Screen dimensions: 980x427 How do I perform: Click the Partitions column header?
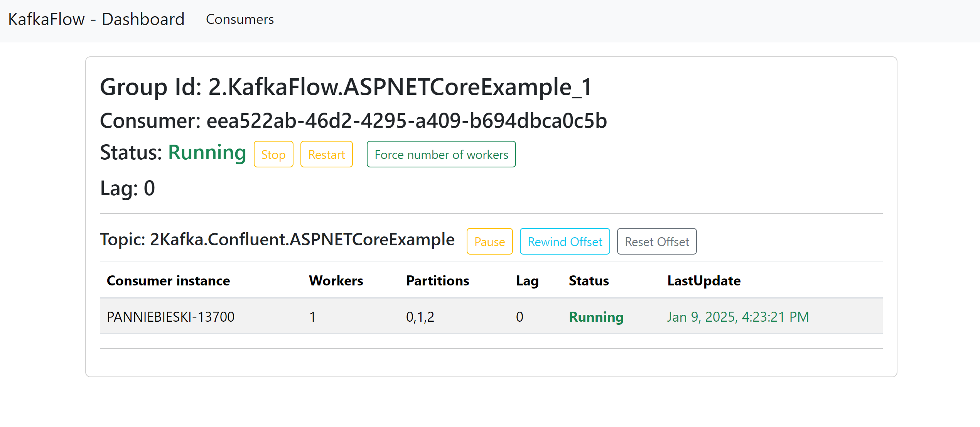pyautogui.click(x=437, y=280)
